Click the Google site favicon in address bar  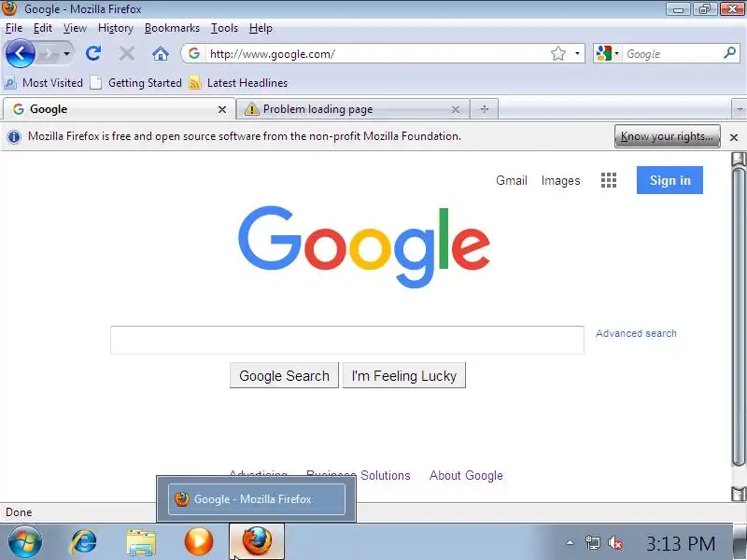194,53
